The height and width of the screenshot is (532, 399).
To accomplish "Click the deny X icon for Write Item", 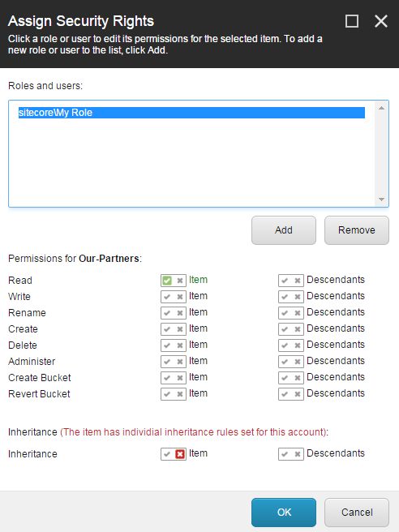I will (180, 297).
